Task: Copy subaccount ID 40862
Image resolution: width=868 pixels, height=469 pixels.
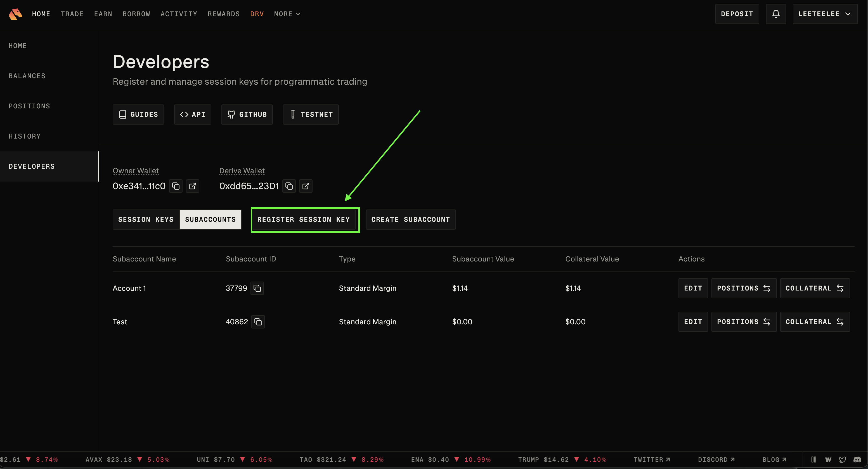Action: pyautogui.click(x=258, y=322)
